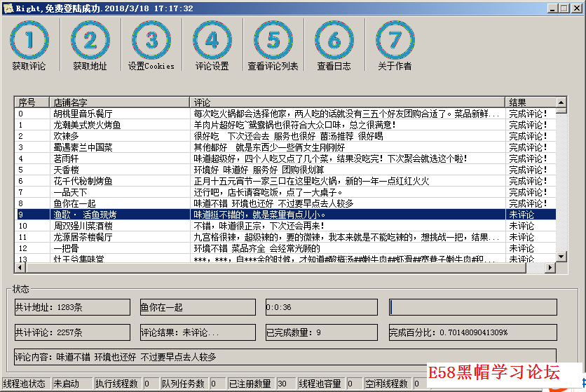Screen dimensions: 586x392
Task: Open 查看日志 step 6 icon
Action: click(x=334, y=41)
